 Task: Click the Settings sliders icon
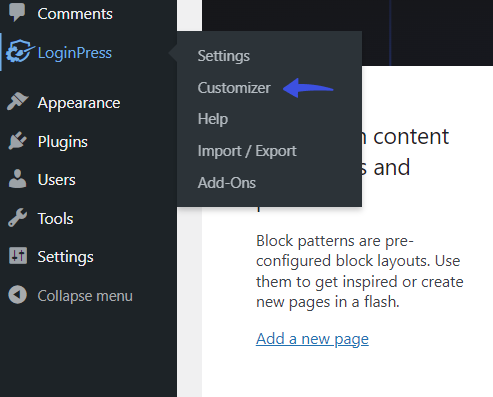click(18, 256)
